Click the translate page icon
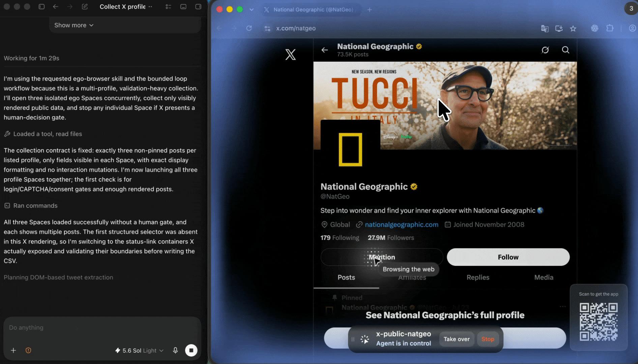Viewport: 638px width, 364px height. [545, 28]
